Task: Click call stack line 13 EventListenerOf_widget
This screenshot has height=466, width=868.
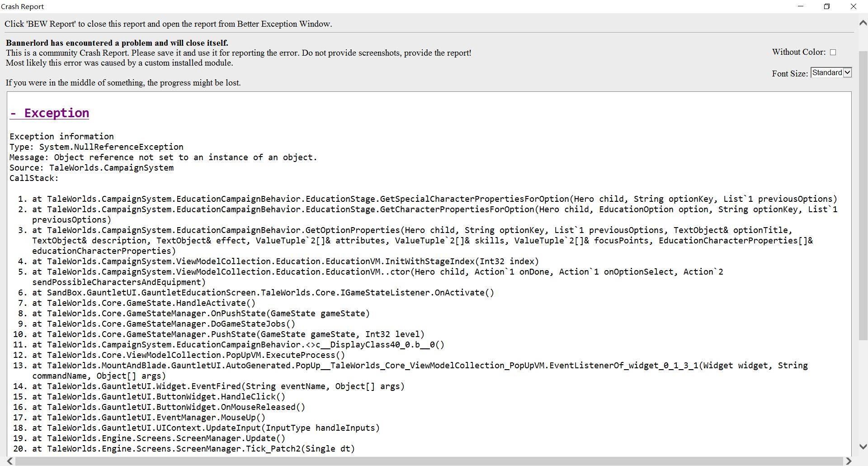Action: pos(420,371)
